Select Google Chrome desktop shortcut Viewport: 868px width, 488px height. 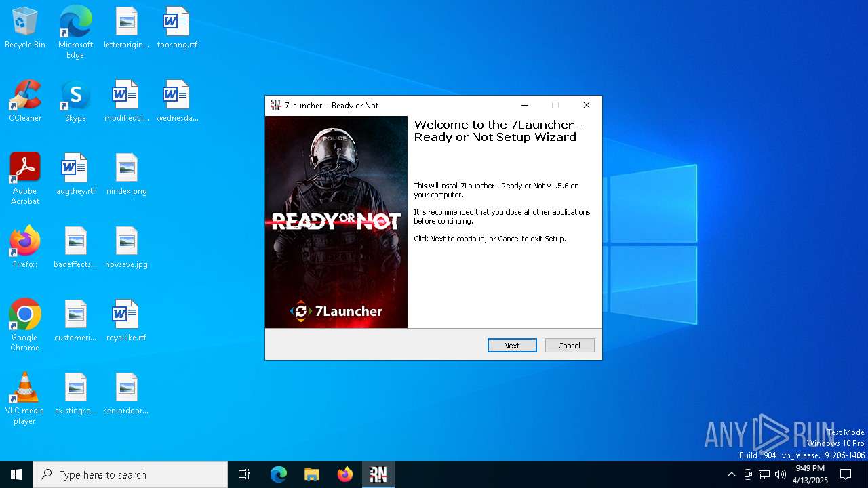click(25, 325)
